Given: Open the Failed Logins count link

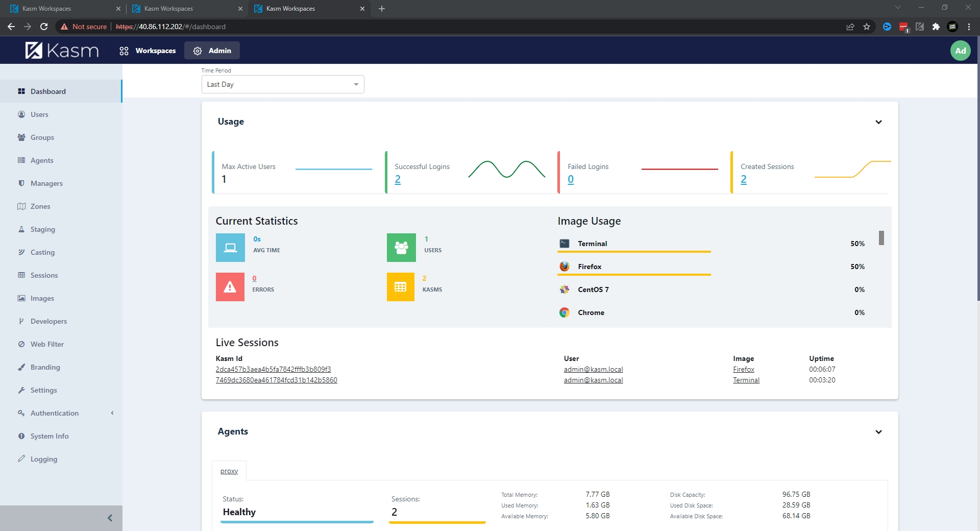Looking at the screenshot, I should 571,179.
